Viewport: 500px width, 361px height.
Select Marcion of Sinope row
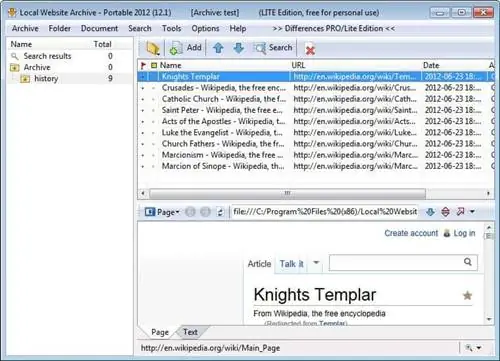pyautogui.click(x=315, y=166)
